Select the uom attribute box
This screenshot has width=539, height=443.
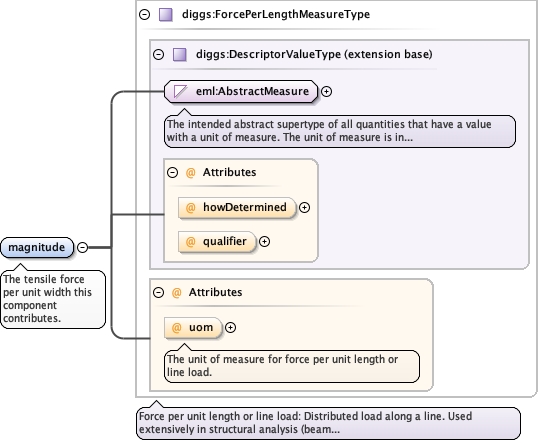pyautogui.click(x=193, y=328)
